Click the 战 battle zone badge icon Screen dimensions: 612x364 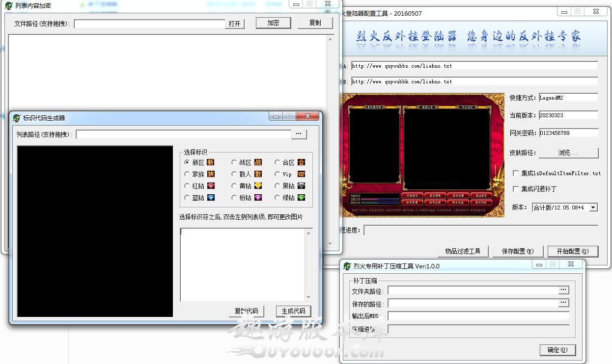click(x=258, y=162)
